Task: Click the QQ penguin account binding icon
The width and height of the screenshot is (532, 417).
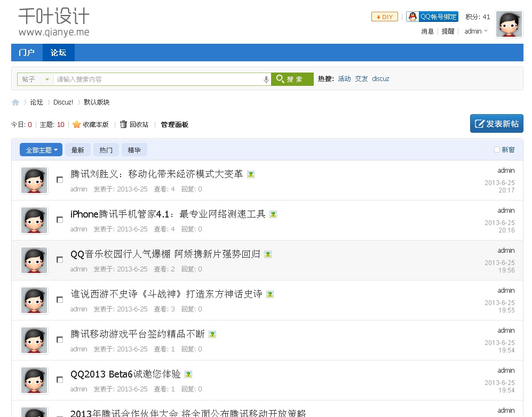Action: [x=412, y=17]
